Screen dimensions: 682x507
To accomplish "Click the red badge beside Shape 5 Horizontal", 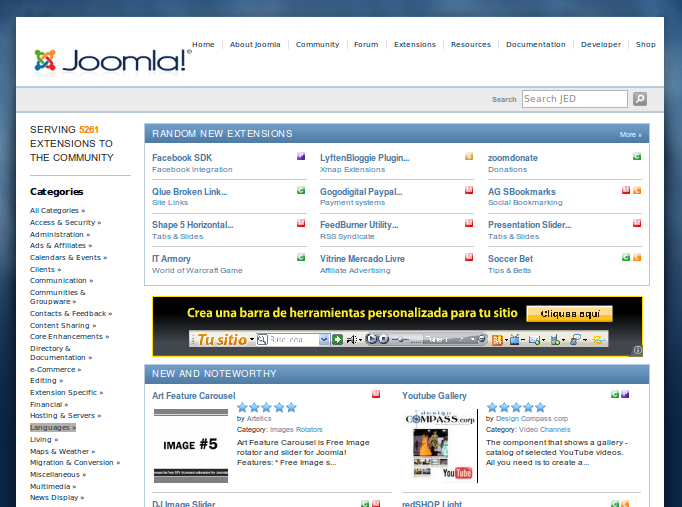I will click(301, 223).
